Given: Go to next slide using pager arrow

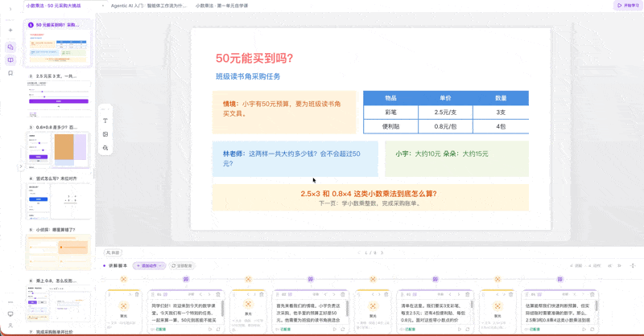Looking at the screenshot, I should (x=382, y=252).
